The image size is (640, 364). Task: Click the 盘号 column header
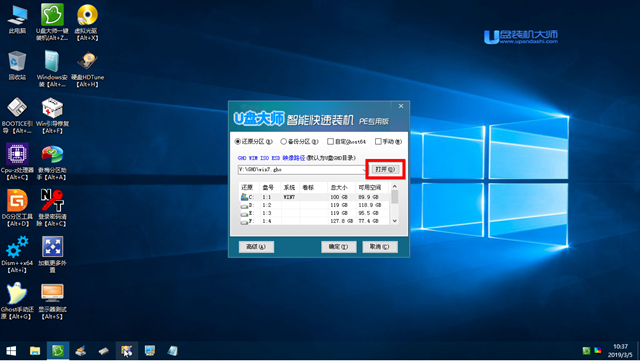(x=269, y=188)
